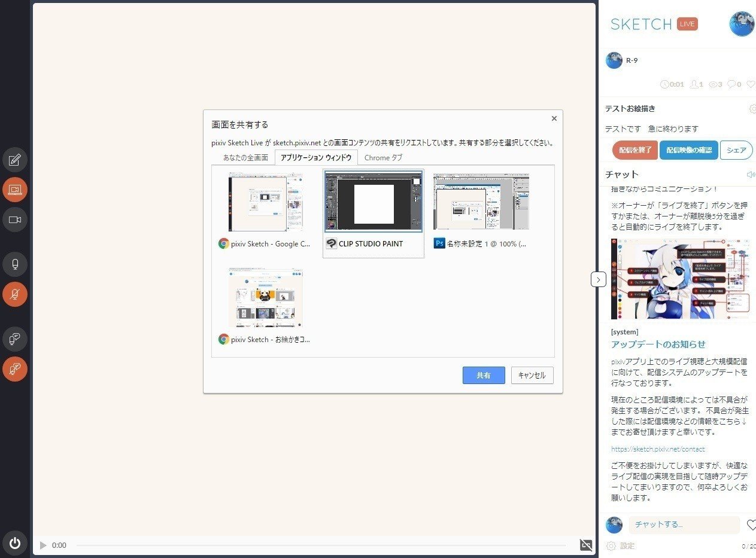Select the CLIP STUDIO PAINT window thumbnail
This screenshot has width=756, height=558.
(x=374, y=202)
